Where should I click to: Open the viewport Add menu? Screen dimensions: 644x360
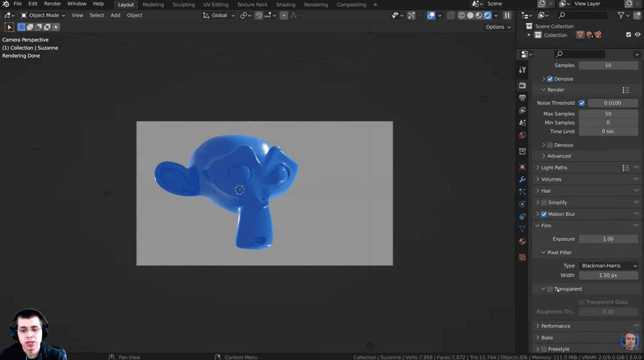click(115, 15)
